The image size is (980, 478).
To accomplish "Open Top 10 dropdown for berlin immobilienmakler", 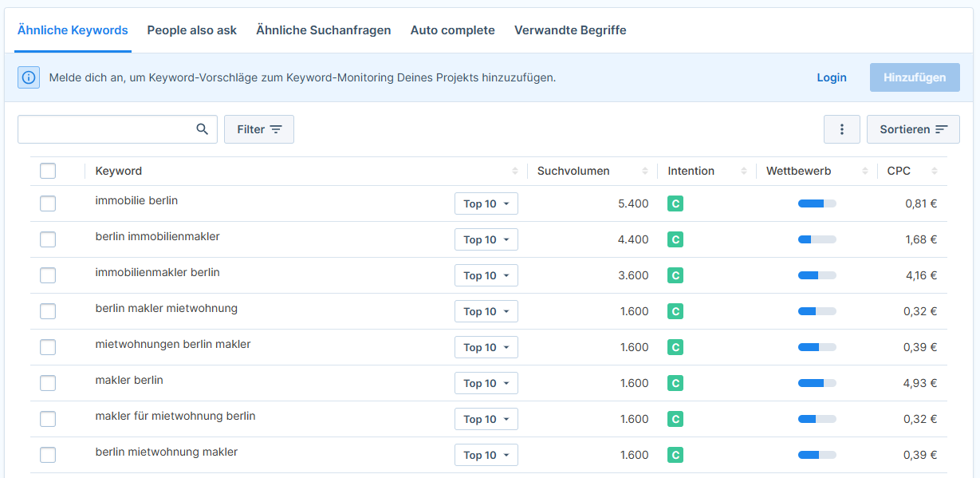I will pos(486,239).
